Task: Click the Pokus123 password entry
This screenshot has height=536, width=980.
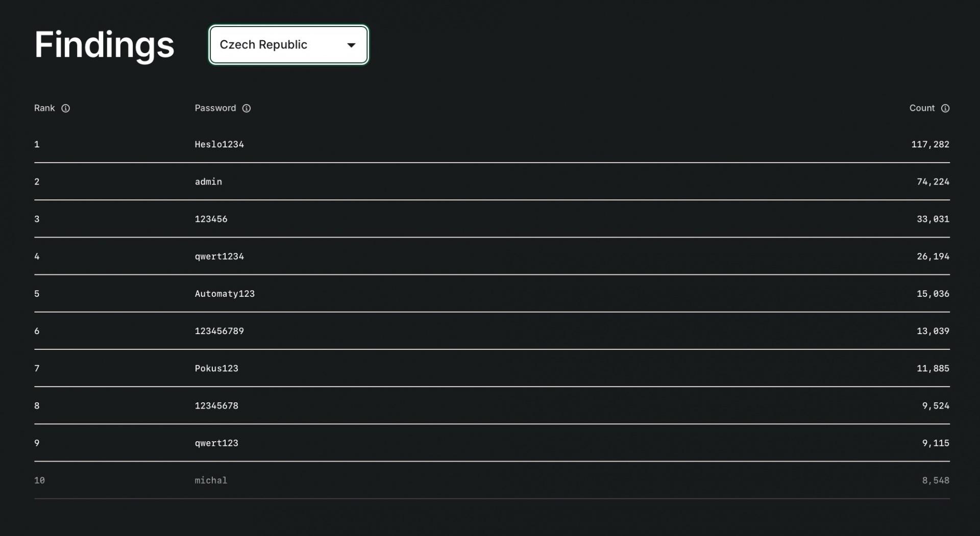Action: pyautogui.click(x=216, y=368)
